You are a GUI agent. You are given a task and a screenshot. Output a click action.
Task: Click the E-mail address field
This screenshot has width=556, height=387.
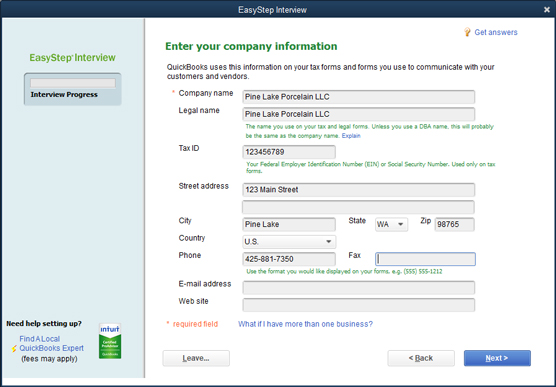[x=358, y=288]
